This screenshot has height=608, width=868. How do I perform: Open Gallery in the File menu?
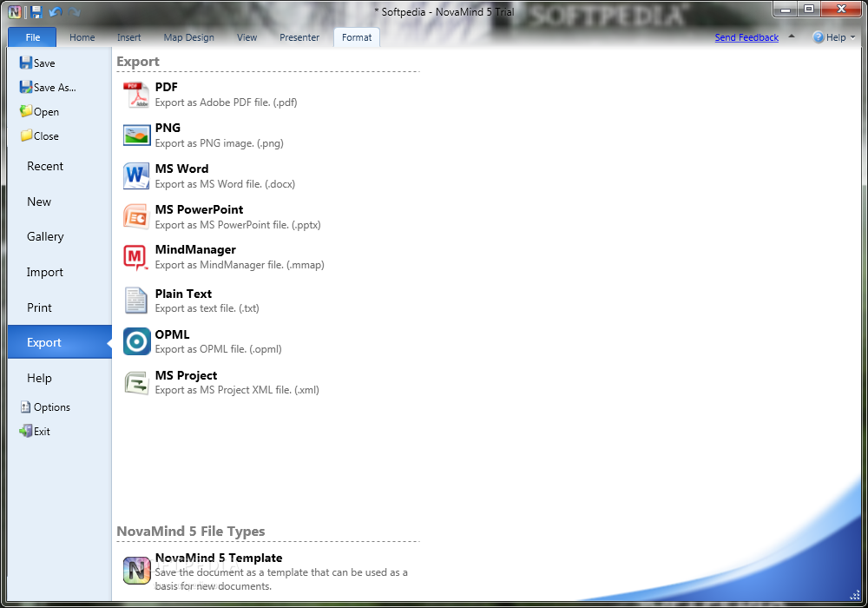click(x=45, y=236)
